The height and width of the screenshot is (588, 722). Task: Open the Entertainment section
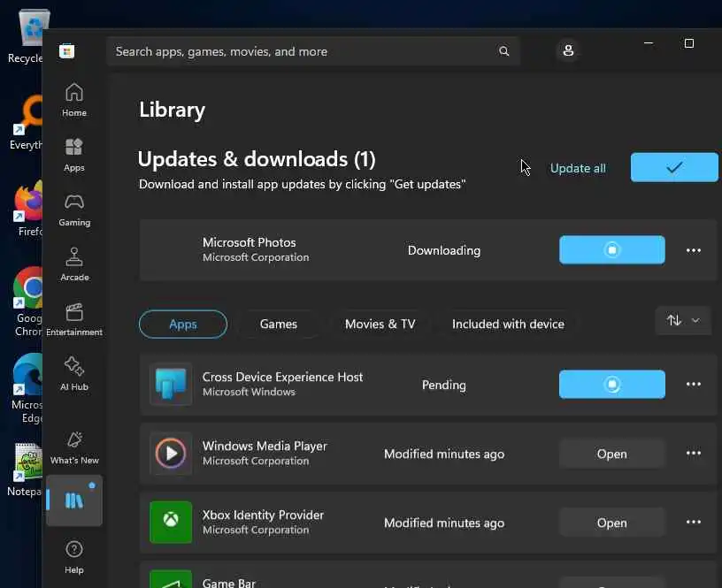coord(74,319)
